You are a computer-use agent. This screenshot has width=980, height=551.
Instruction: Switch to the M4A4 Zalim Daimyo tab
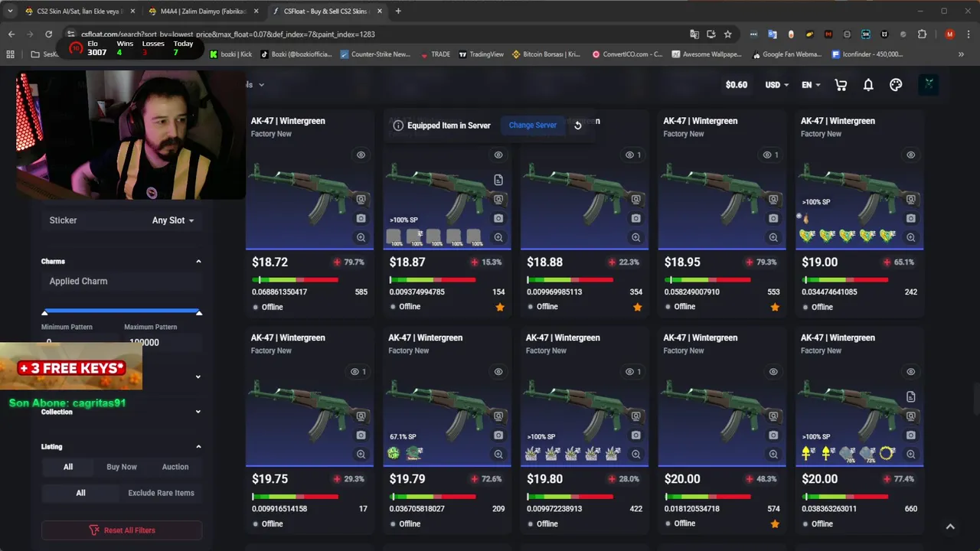[203, 11]
